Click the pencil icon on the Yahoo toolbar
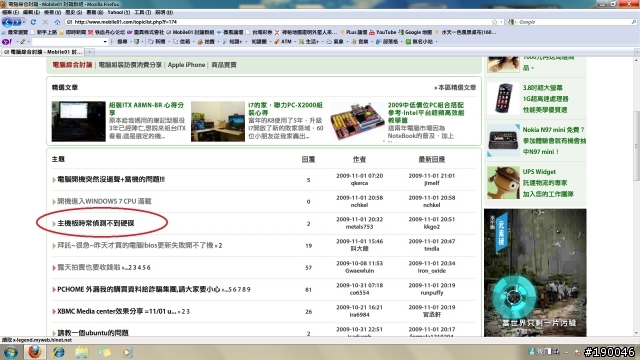This screenshot has width=640, height=360. coord(23,42)
